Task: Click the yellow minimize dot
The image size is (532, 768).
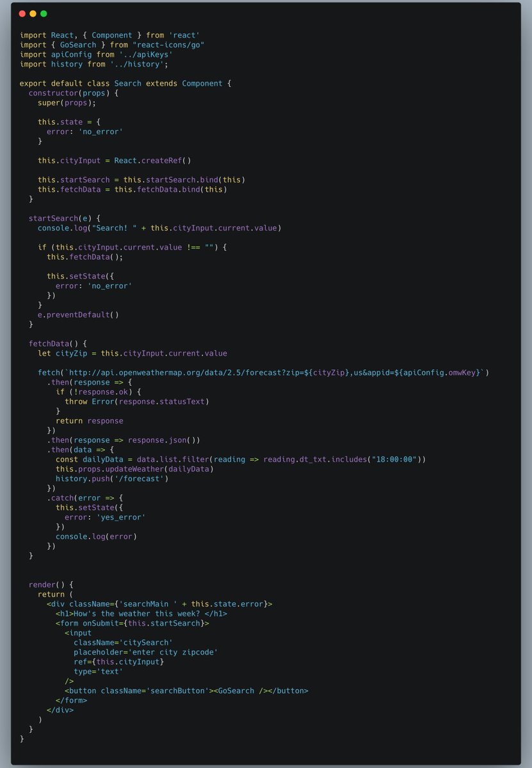Action: 33,13
